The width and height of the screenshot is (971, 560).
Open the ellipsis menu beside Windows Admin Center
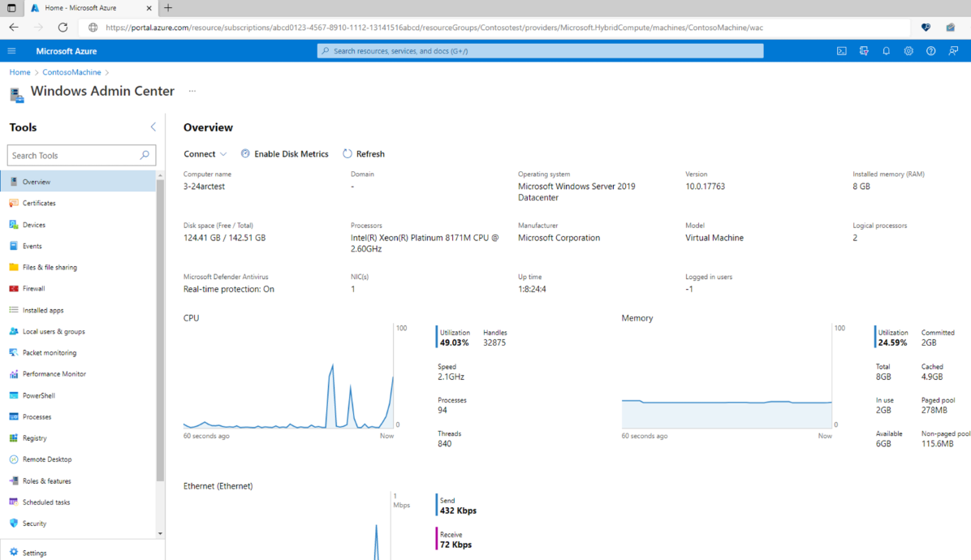point(192,91)
